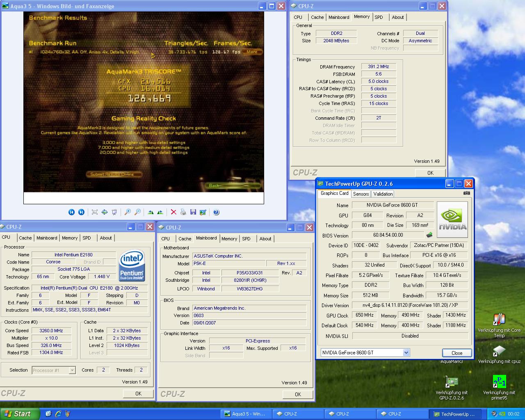Open SPD tab in the mainboard CPU-Z window
Viewport: 525px width, 420px height.
click(246, 239)
